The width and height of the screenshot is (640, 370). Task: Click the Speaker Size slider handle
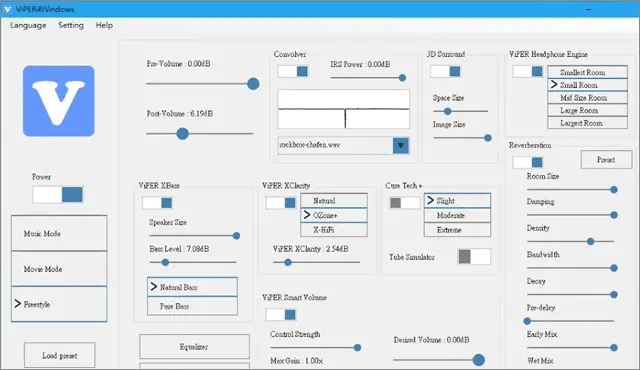click(x=236, y=236)
